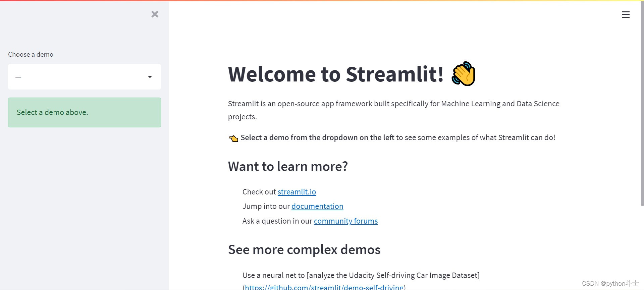This screenshot has height=290, width=644.
Task: Click the waving hand emoji
Action: 464,74
